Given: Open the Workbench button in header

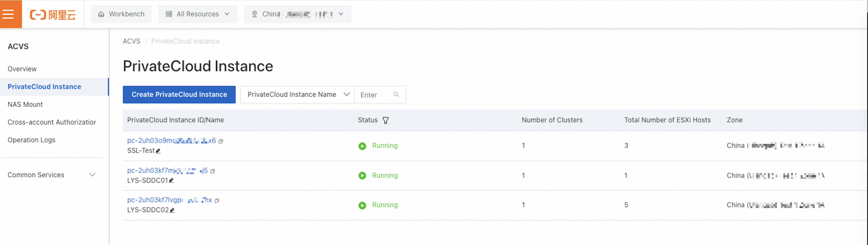Looking at the screenshot, I should click(x=121, y=14).
